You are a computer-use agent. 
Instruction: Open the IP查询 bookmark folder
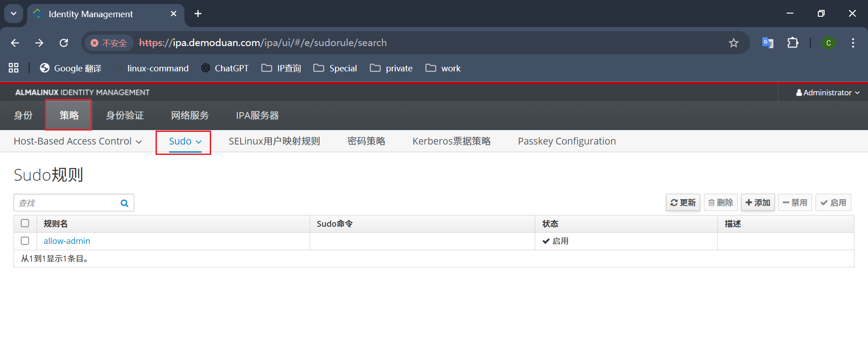[x=281, y=68]
